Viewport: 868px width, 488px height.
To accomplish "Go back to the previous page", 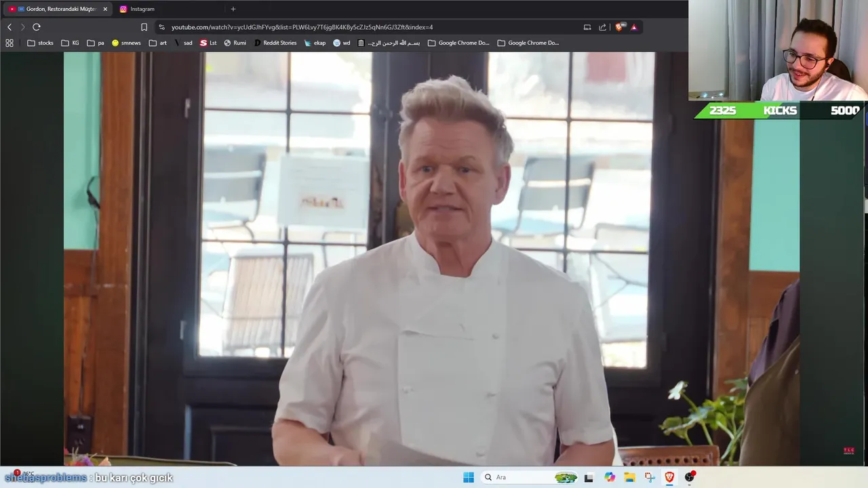I will click(9, 27).
